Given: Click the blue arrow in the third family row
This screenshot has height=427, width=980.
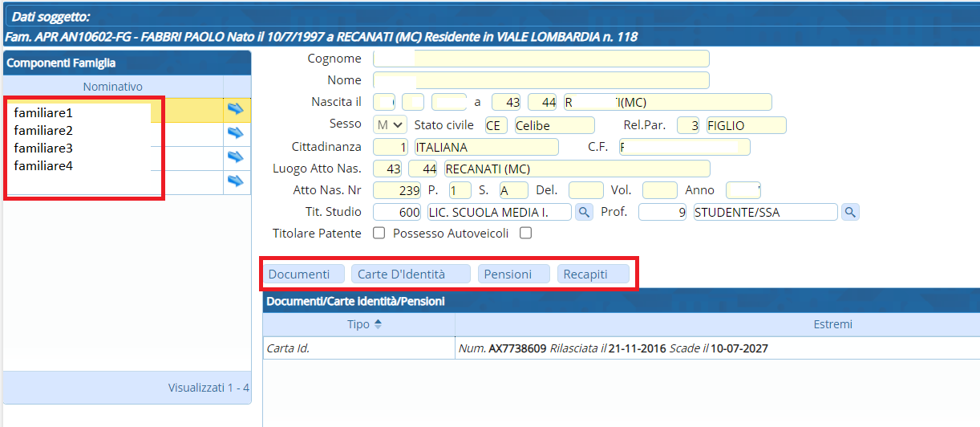Looking at the screenshot, I should [x=235, y=157].
